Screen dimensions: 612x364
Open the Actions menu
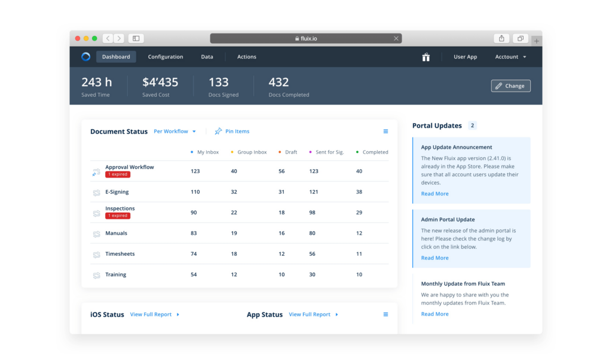click(x=246, y=56)
